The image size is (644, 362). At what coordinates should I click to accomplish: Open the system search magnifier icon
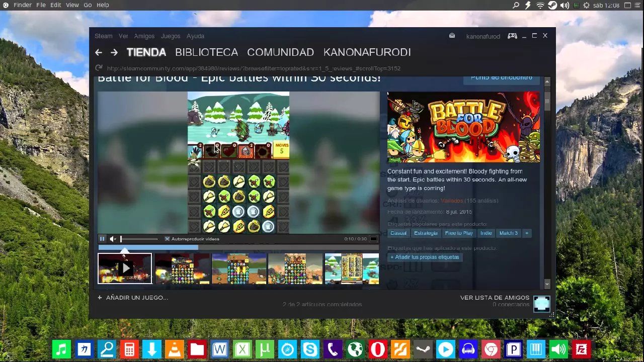(x=516, y=5)
